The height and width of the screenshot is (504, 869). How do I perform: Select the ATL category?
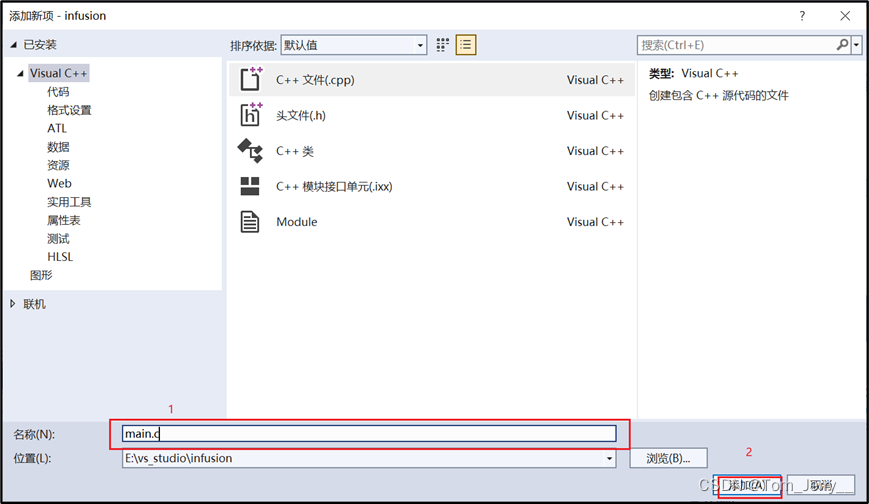click(57, 128)
